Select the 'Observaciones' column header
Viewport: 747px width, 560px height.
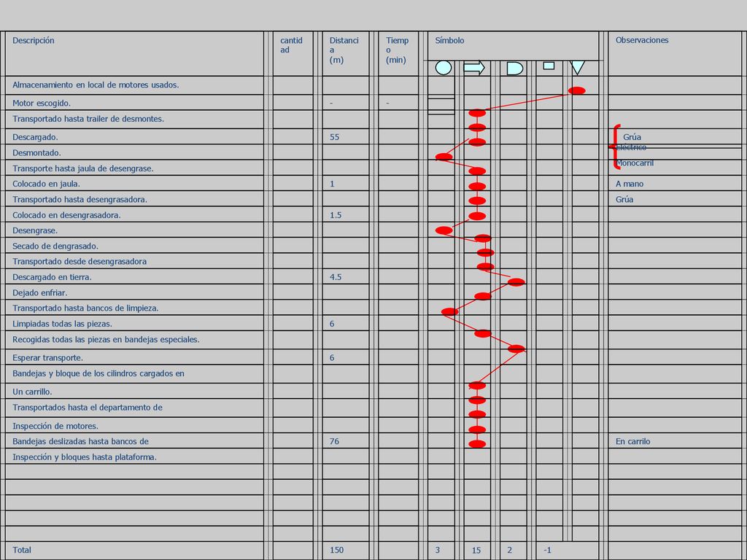point(642,40)
